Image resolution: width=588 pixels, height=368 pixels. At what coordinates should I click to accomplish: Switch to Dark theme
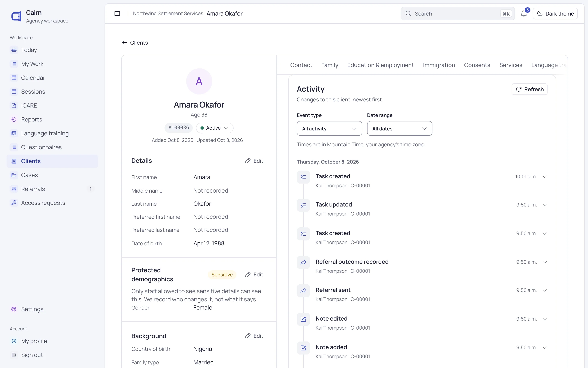pyautogui.click(x=555, y=14)
